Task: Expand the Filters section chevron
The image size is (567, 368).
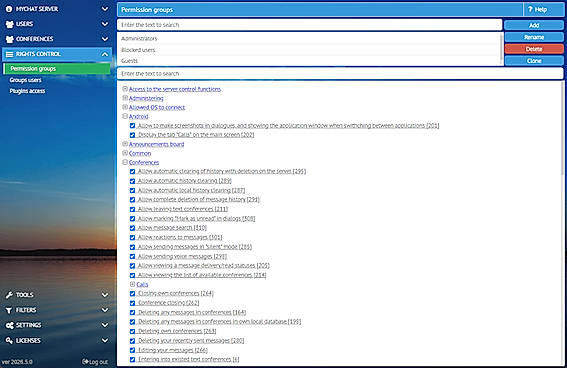Action: click(x=105, y=310)
